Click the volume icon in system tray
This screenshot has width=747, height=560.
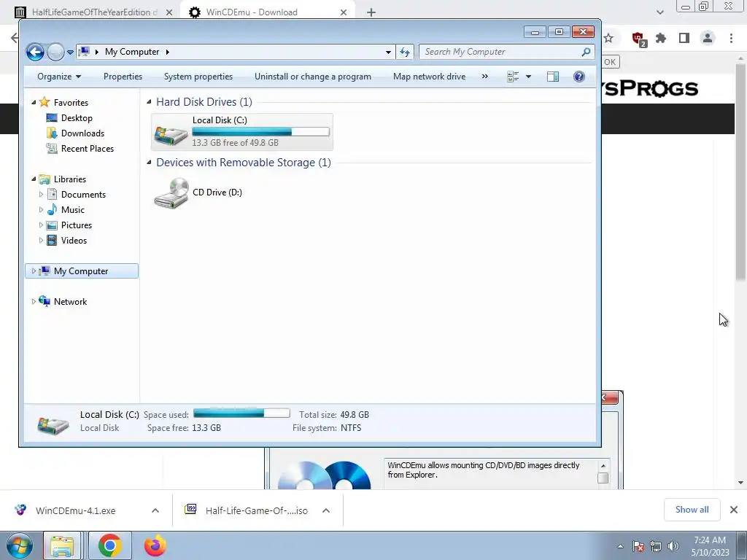pyautogui.click(x=673, y=546)
